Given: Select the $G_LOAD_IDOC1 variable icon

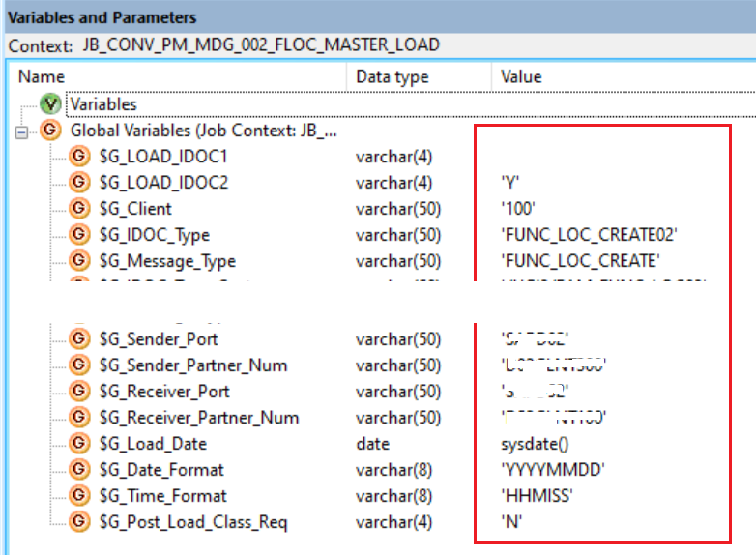Looking at the screenshot, I should click(79, 157).
